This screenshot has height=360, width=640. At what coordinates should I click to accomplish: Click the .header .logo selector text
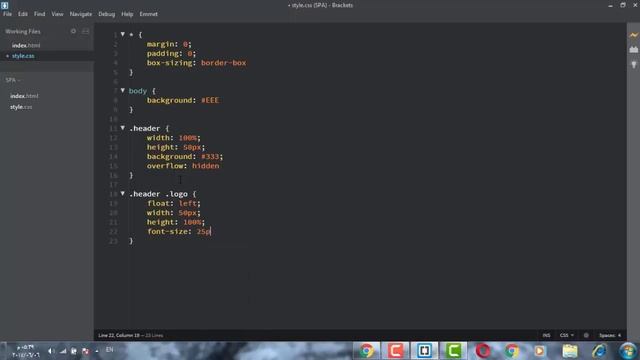(158, 194)
